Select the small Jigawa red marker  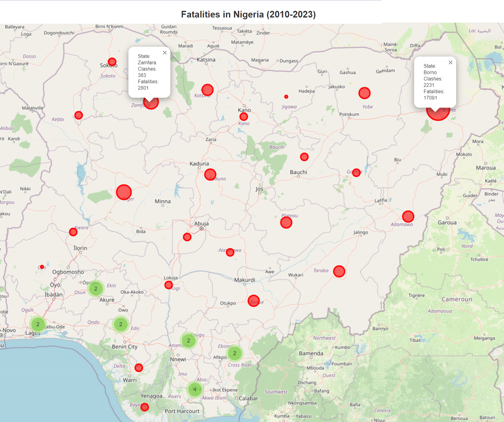[x=286, y=97]
